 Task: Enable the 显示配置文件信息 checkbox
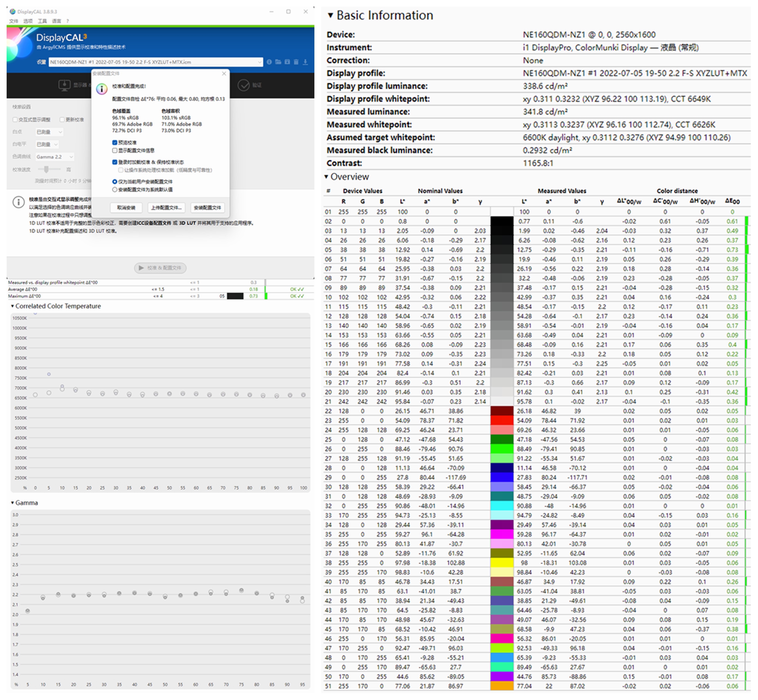[115, 150]
